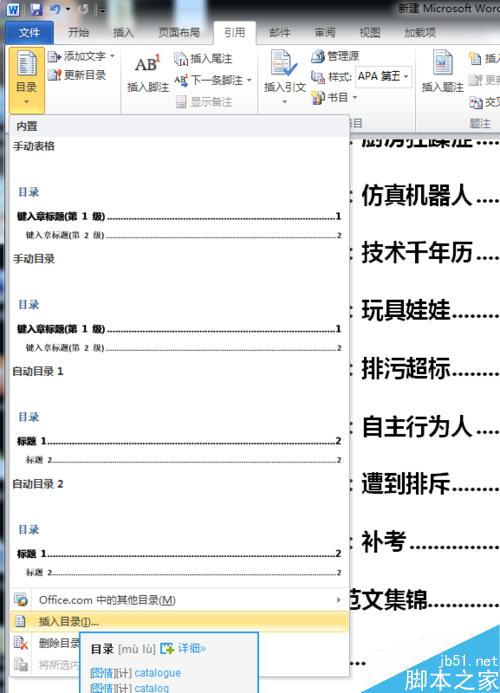The width and height of the screenshot is (500, 693).
Task: Click the Undo arrow icon
Action: coord(55,9)
